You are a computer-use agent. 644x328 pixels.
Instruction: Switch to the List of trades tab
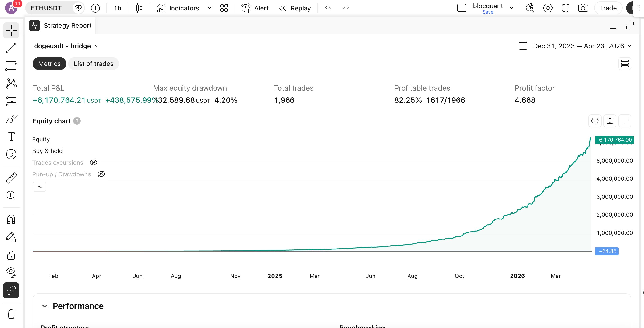[93, 64]
